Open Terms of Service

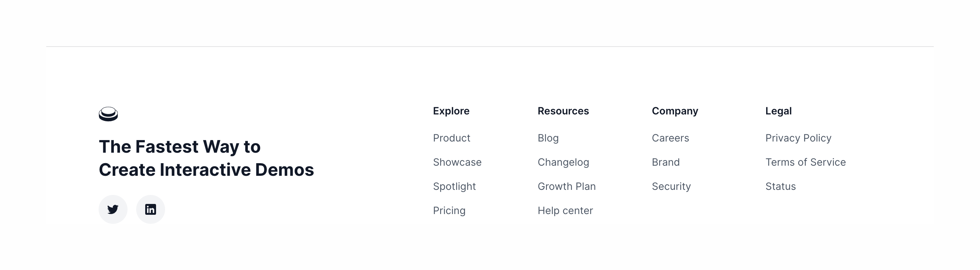point(806,162)
